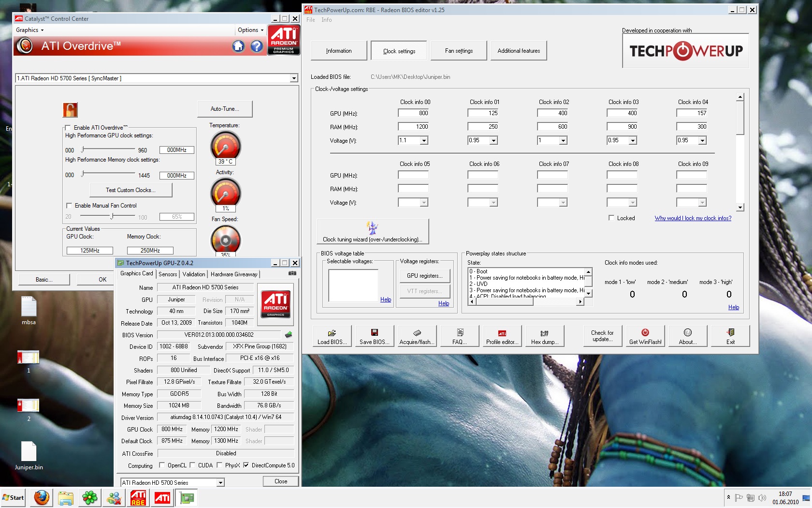The image size is (812, 508).
Task: Open Firefox from taskbar
Action: click(x=42, y=497)
